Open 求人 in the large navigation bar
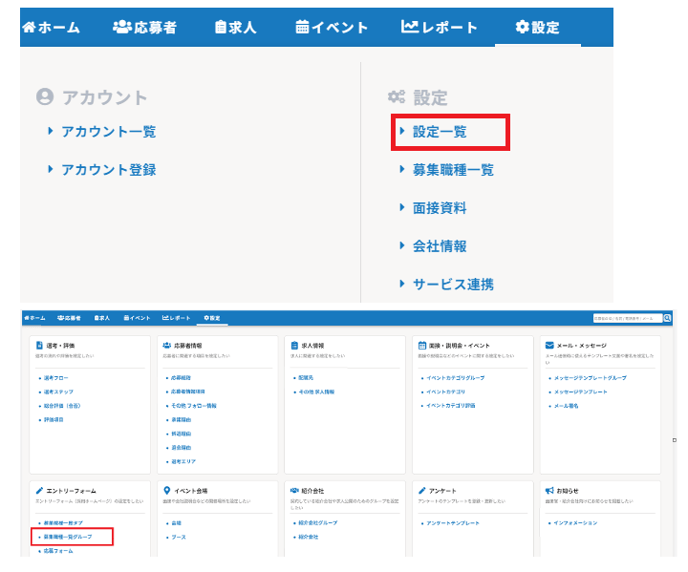 click(236, 27)
